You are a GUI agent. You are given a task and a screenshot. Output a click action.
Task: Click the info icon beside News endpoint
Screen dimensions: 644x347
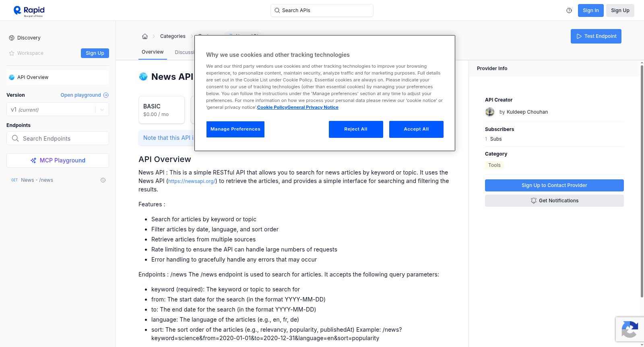(x=103, y=180)
